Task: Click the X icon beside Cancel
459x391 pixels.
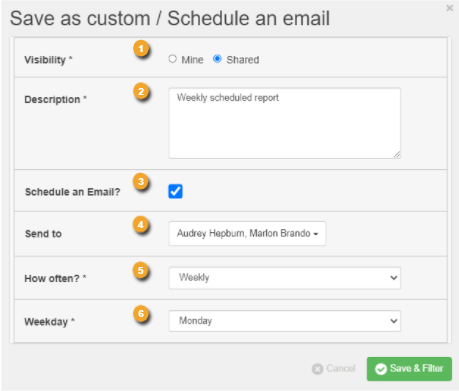Action: click(x=317, y=369)
